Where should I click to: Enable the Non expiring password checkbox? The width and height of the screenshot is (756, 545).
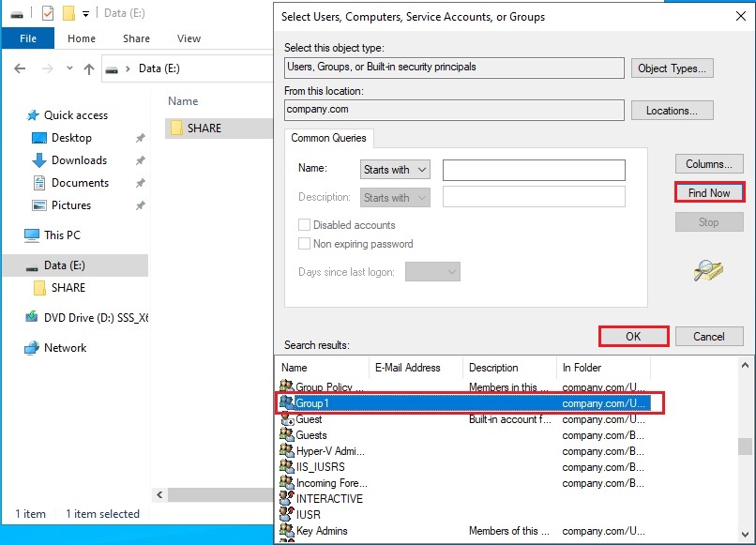pyautogui.click(x=304, y=244)
